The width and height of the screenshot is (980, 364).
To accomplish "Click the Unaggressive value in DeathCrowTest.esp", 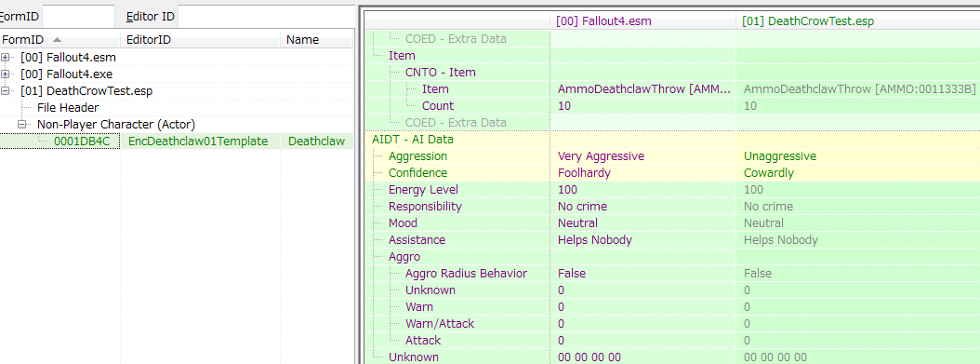I will (x=779, y=156).
